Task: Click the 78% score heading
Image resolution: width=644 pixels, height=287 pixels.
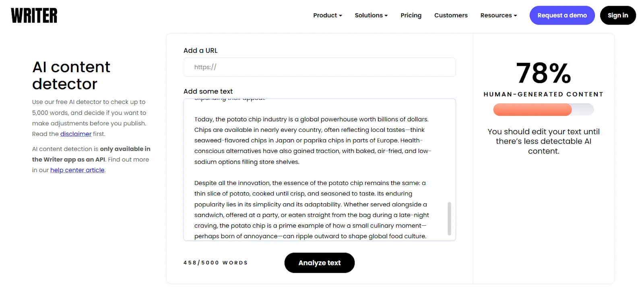Action: coord(543,73)
